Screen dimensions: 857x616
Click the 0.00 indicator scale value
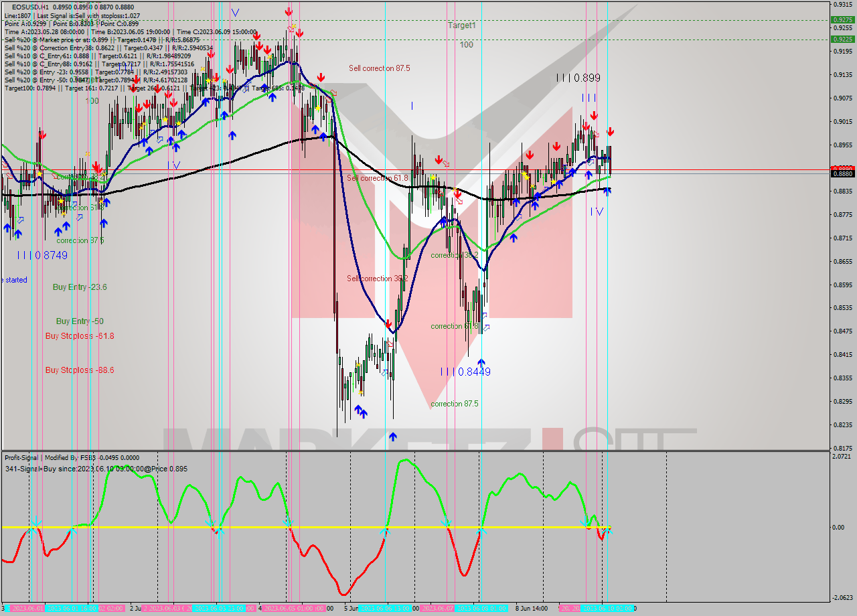(x=838, y=528)
